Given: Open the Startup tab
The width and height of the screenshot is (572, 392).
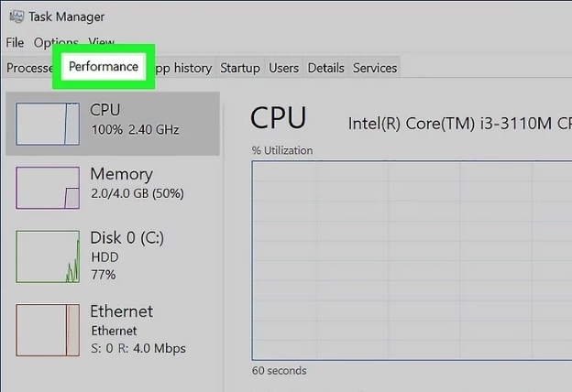Looking at the screenshot, I should click(x=240, y=68).
